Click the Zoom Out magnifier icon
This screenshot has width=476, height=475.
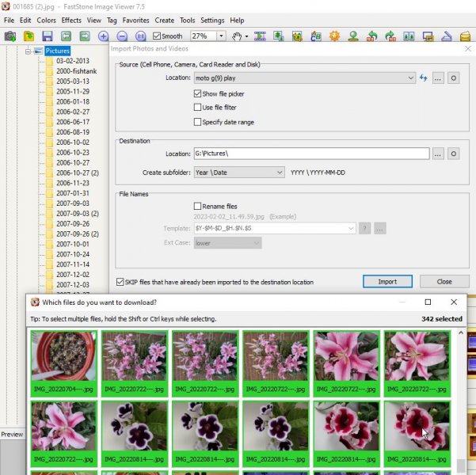coord(122,36)
